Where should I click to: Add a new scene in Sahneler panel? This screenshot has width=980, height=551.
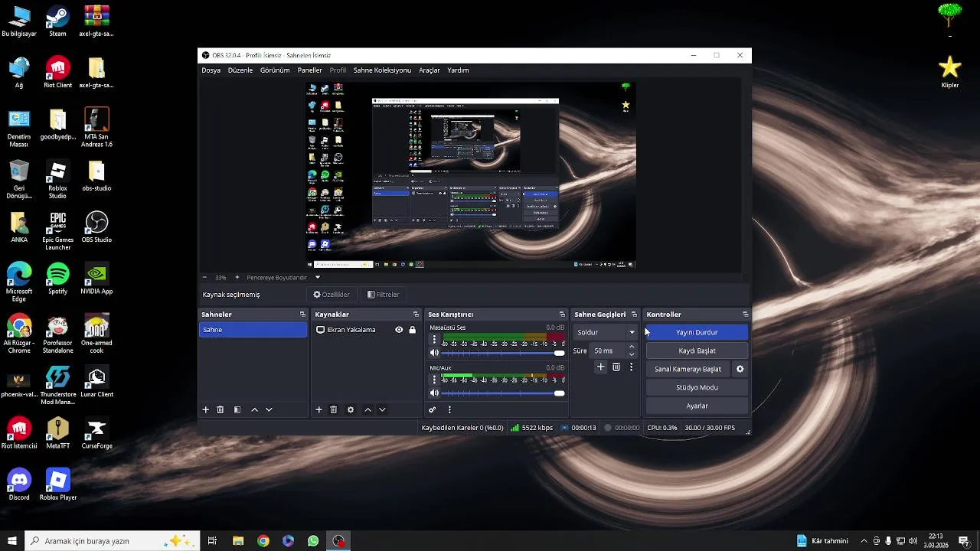coord(205,409)
